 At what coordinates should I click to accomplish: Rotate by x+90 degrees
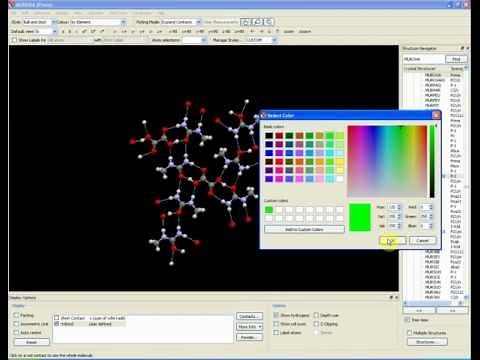tap(186, 31)
